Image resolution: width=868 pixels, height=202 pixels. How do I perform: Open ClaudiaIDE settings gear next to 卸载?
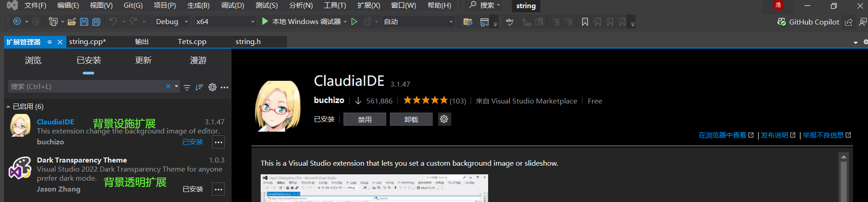coord(444,119)
